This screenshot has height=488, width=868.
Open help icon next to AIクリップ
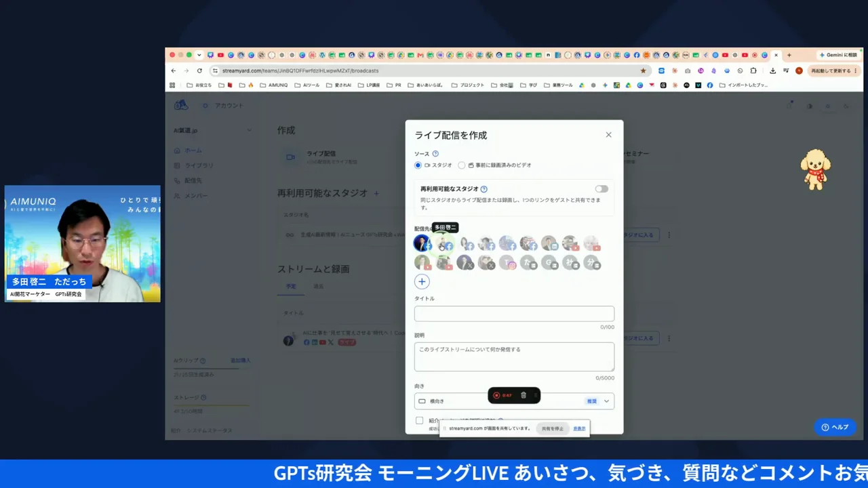click(203, 361)
